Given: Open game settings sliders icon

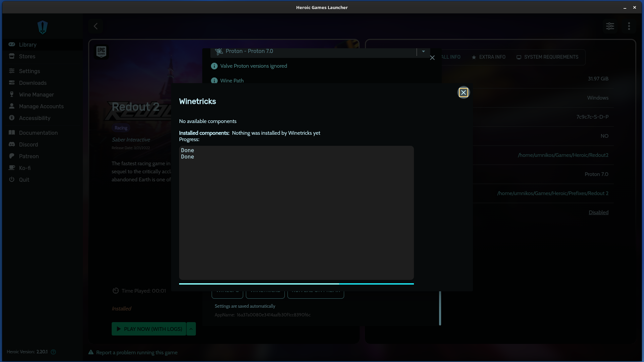Looking at the screenshot, I should tap(610, 26).
